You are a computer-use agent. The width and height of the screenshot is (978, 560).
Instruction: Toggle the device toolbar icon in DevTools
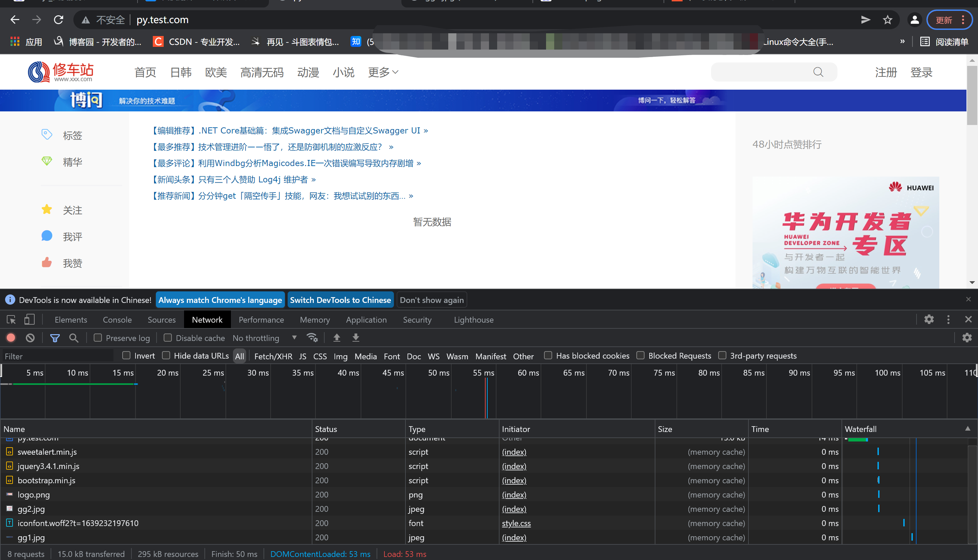tap(30, 320)
